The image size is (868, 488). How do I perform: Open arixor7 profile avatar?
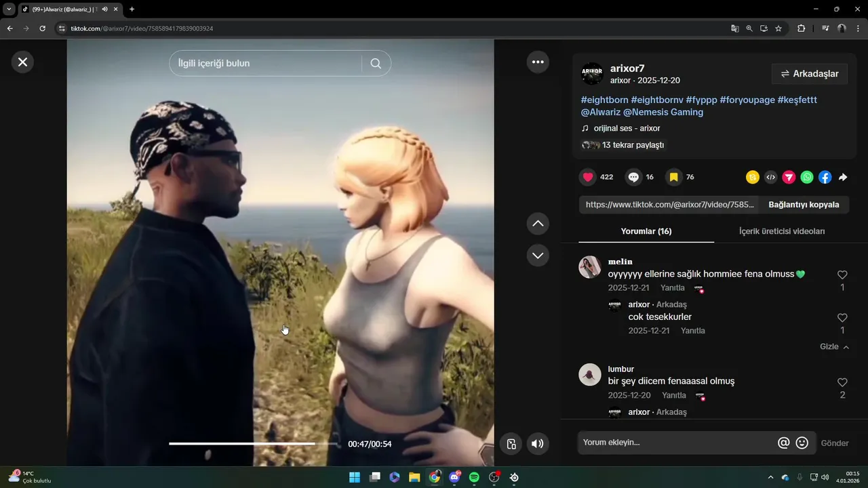(592, 74)
